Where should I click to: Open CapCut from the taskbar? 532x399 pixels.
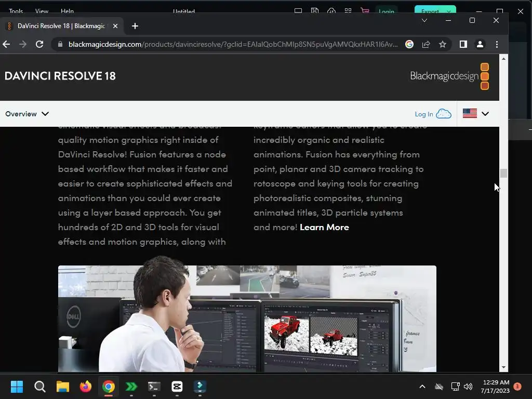tap(177, 387)
